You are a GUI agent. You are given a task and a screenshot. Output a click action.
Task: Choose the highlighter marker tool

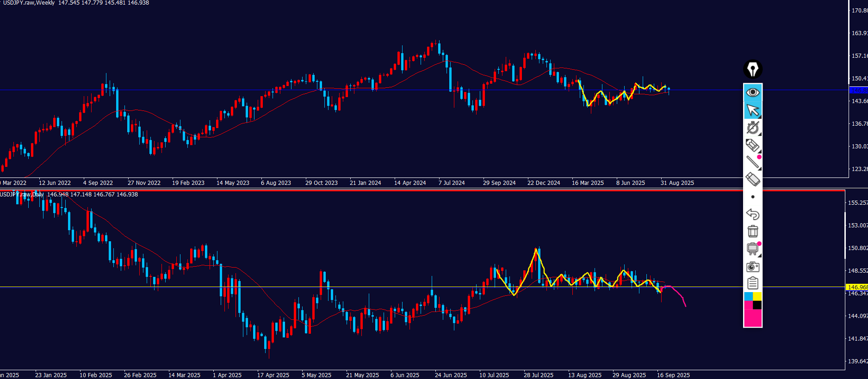pos(753,145)
